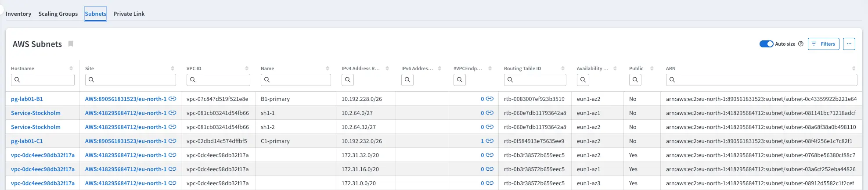Click the link icon next to pg-lab01-C1 VPC endpoint count
Image resolution: width=868 pixels, height=190 pixels.
[x=490, y=141]
